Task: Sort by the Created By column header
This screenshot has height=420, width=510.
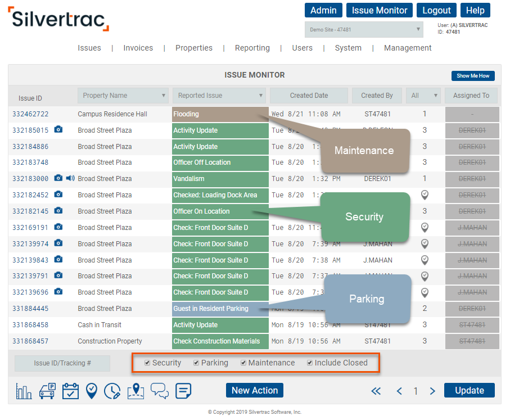Action: (x=377, y=96)
